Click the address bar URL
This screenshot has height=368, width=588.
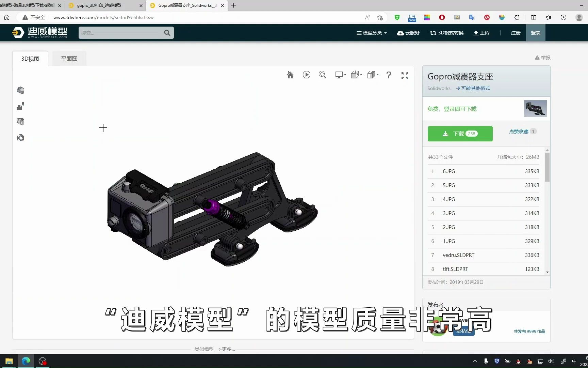tap(103, 17)
